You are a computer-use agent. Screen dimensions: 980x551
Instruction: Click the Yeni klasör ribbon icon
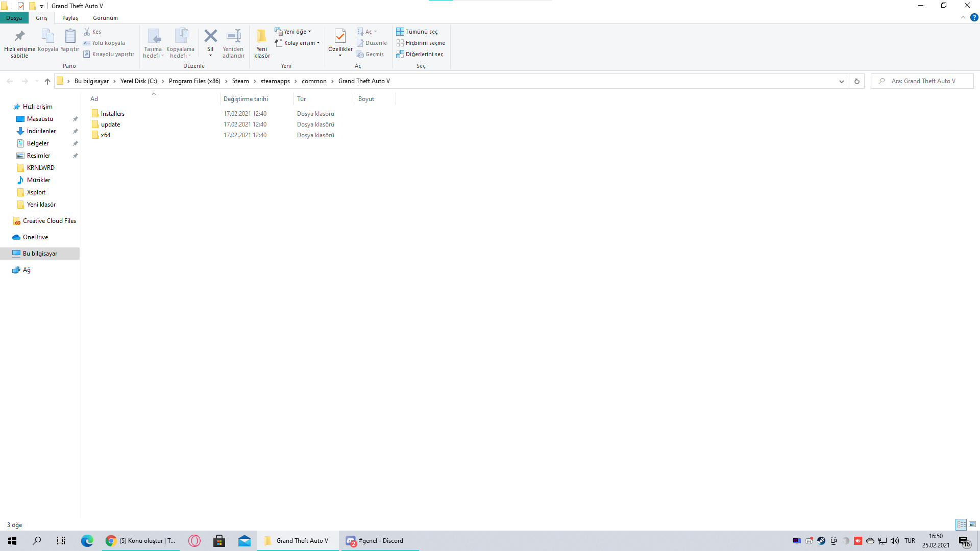(262, 36)
